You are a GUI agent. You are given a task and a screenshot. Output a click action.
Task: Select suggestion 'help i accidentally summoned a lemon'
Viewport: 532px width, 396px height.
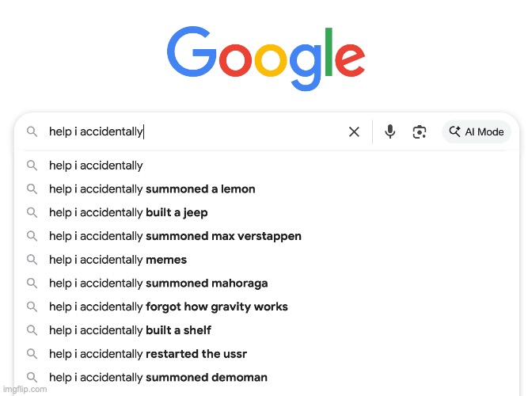pyautogui.click(x=267, y=188)
